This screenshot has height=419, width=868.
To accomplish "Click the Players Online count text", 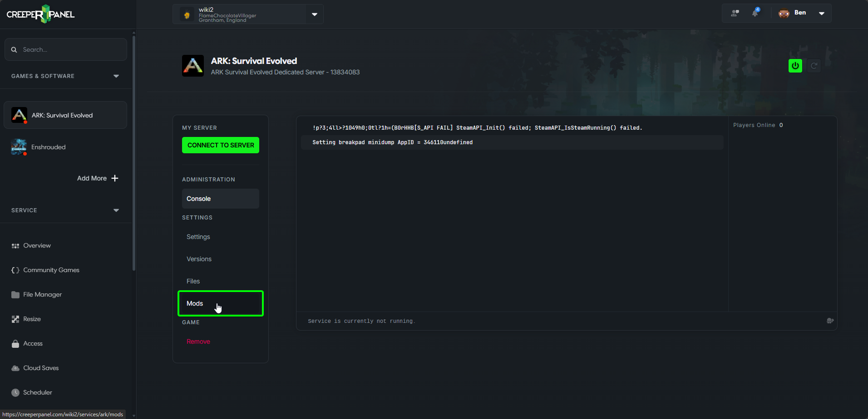I will (758, 125).
